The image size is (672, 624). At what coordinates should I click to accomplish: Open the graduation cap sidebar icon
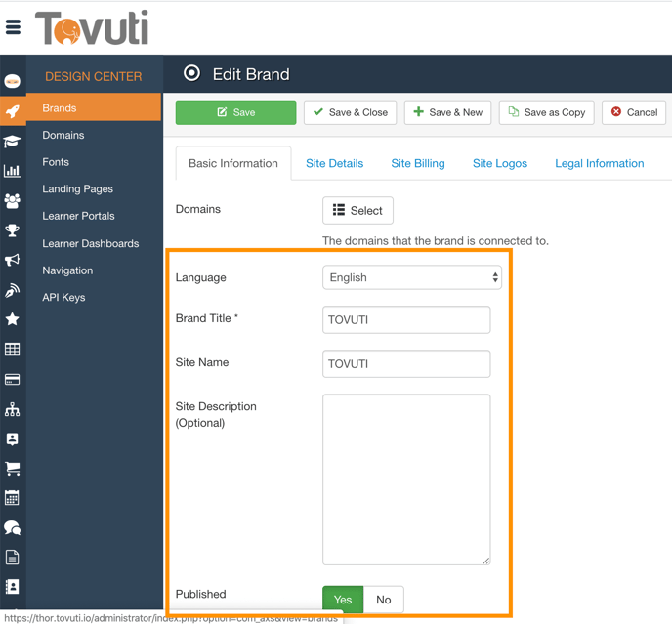coord(13,142)
